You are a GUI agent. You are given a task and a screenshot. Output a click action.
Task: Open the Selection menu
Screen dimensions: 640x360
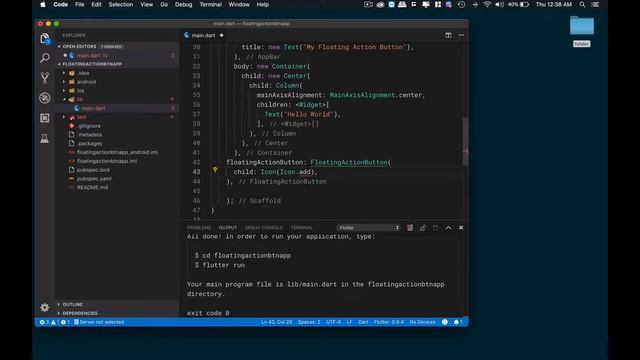click(x=121, y=4)
